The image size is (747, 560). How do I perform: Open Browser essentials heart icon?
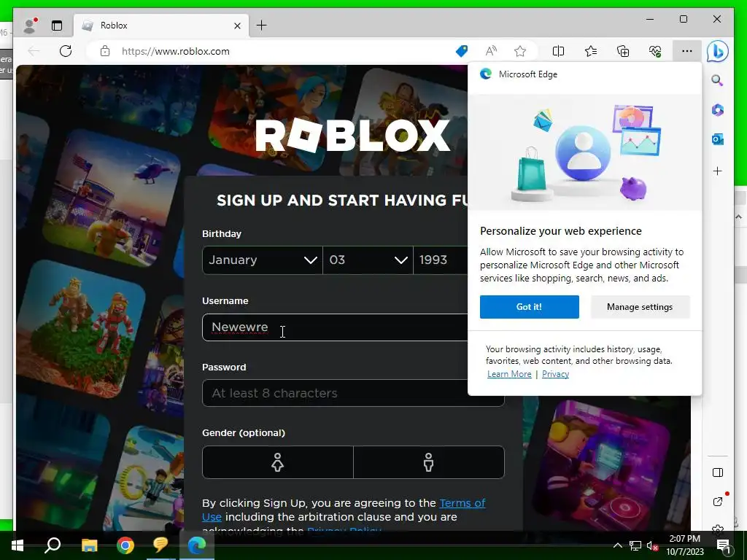point(655,51)
